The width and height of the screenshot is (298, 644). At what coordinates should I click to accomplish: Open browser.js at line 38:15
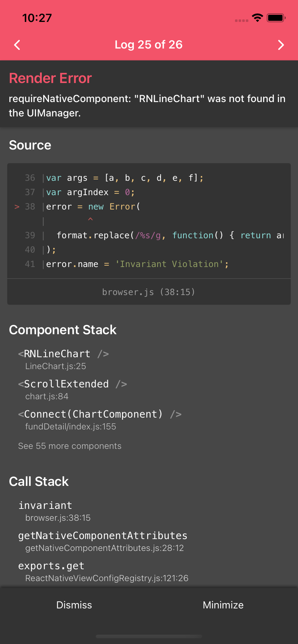tap(149, 292)
